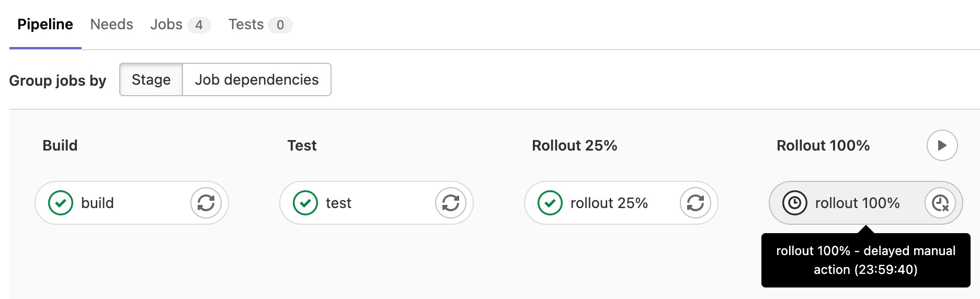980x299 pixels.
Task: Click the build job passed status icon
Action: [61, 203]
